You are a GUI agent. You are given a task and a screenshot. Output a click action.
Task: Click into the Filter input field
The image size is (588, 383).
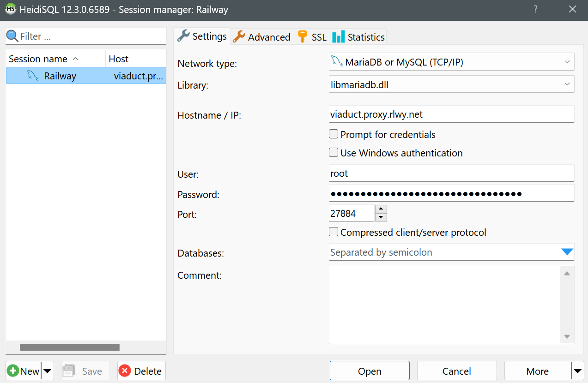click(x=92, y=36)
